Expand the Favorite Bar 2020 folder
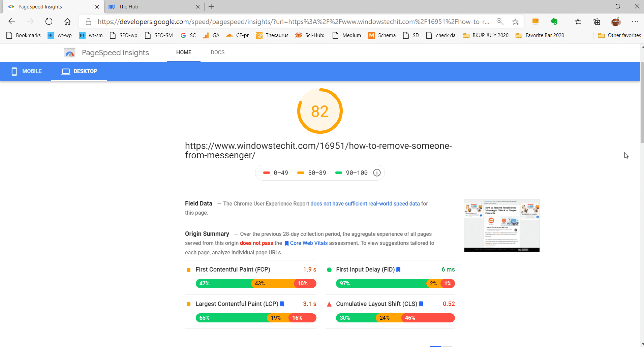The height and width of the screenshot is (347, 644). pyautogui.click(x=540, y=35)
